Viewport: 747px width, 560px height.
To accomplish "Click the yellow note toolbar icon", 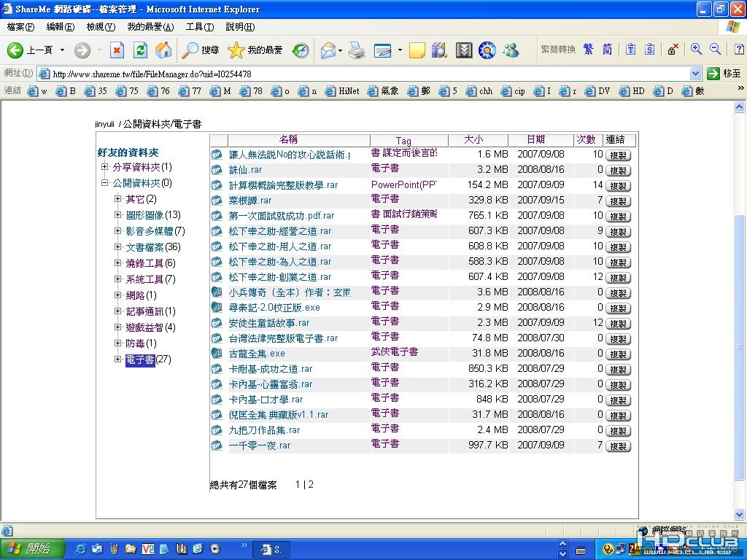I will tap(417, 50).
